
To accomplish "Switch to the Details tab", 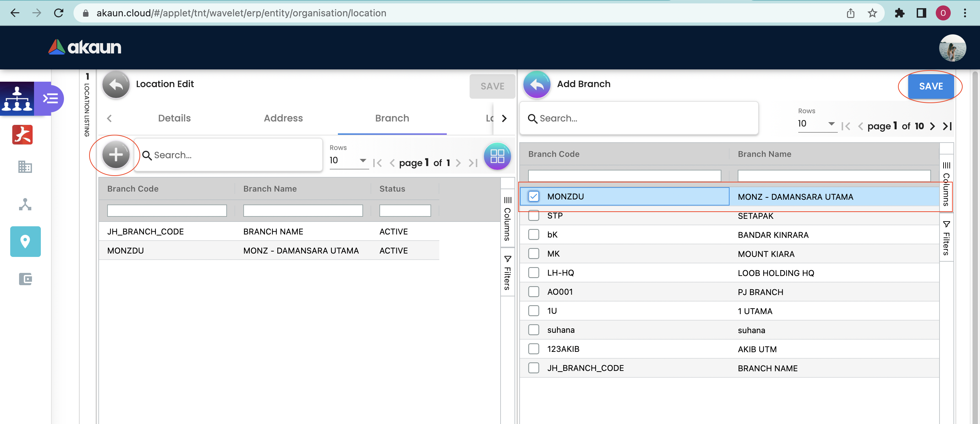I will (x=174, y=118).
